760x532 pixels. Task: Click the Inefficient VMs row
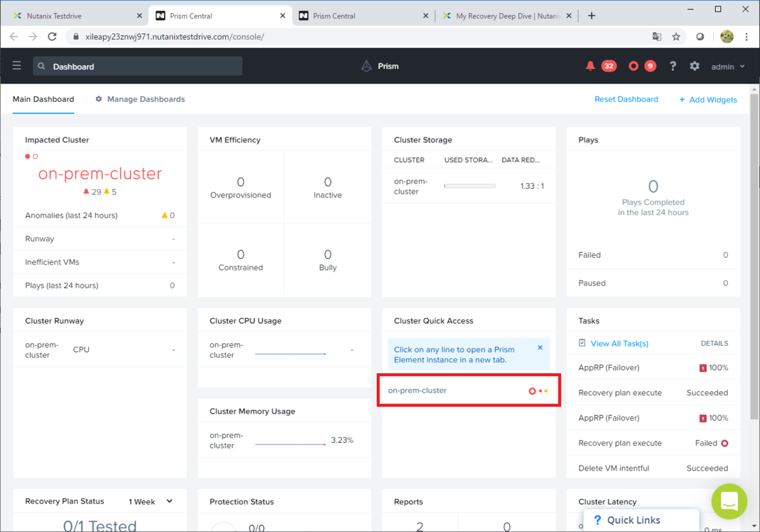pyautogui.click(x=100, y=262)
